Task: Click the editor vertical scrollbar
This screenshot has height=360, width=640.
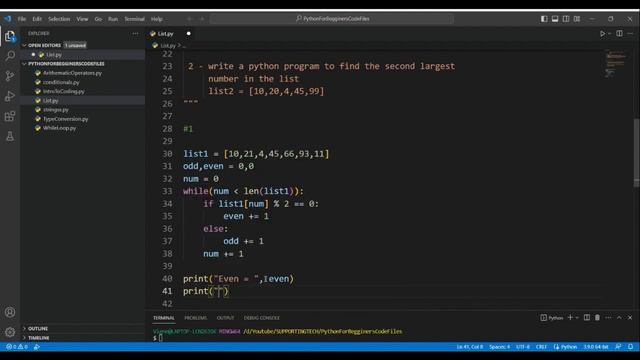Action: [x=637, y=153]
